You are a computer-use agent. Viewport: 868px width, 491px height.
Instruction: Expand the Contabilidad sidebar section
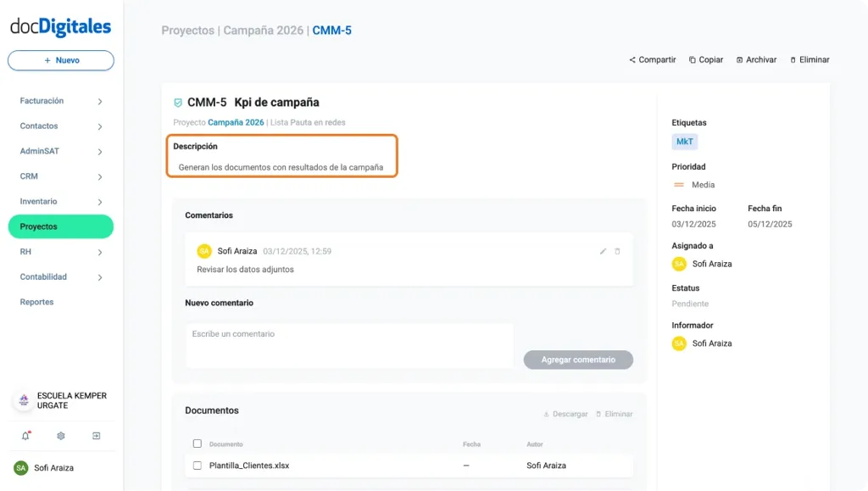coord(59,276)
